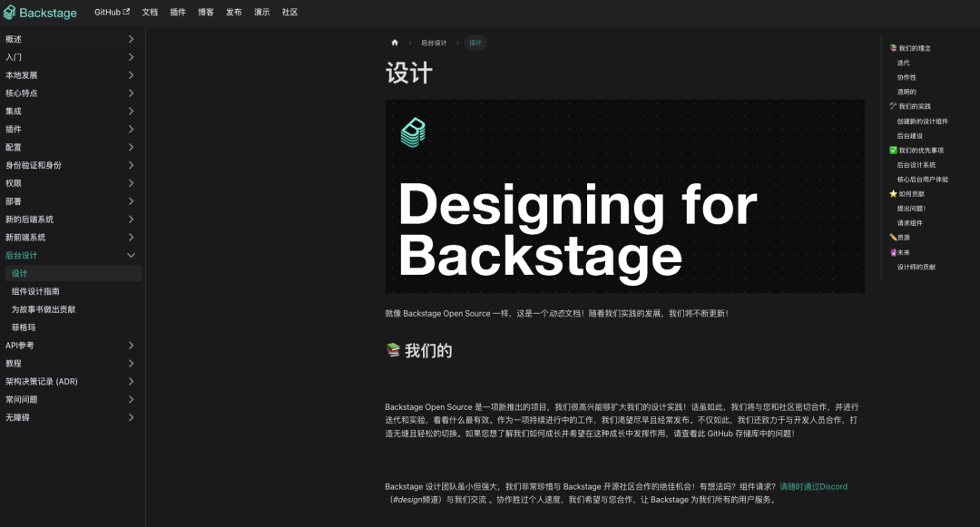The height and width of the screenshot is (527, 980).
Task: Expand the 概述 sidebar section
Action: (131, 39)
